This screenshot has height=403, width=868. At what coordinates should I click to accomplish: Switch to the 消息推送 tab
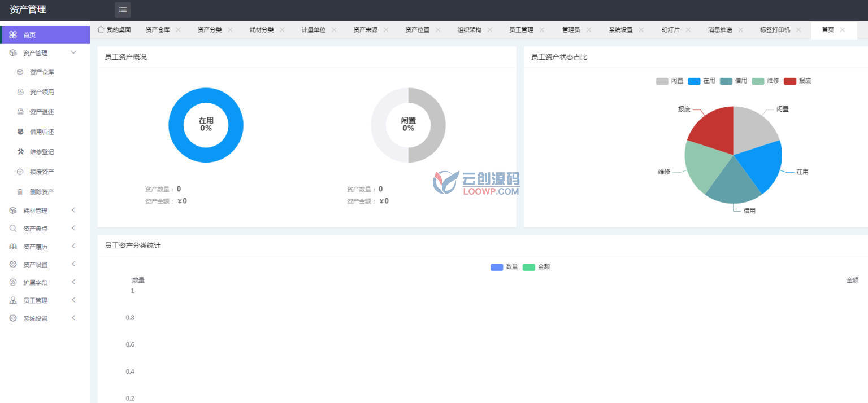[x=721, y=30]
